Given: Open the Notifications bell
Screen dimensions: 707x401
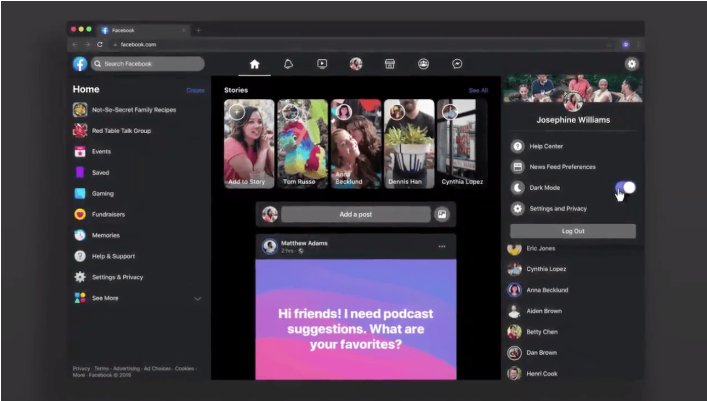Looking at the screenshot, I should (288, 64).
